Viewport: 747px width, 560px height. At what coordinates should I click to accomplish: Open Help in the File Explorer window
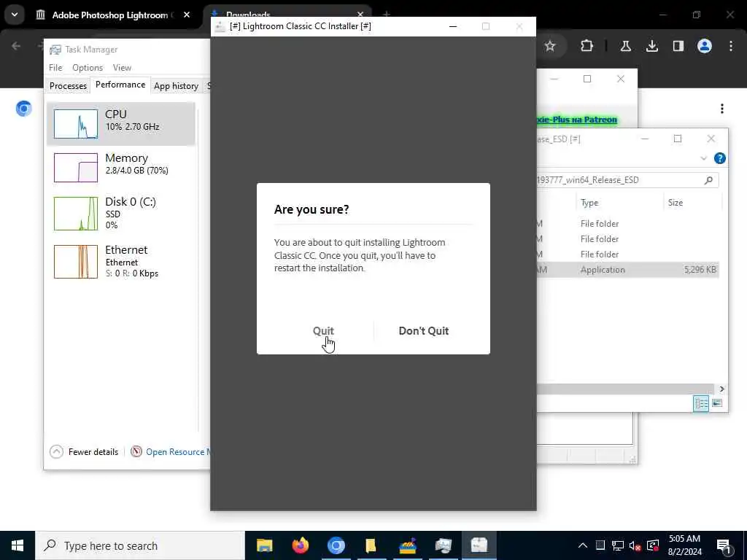720,158
